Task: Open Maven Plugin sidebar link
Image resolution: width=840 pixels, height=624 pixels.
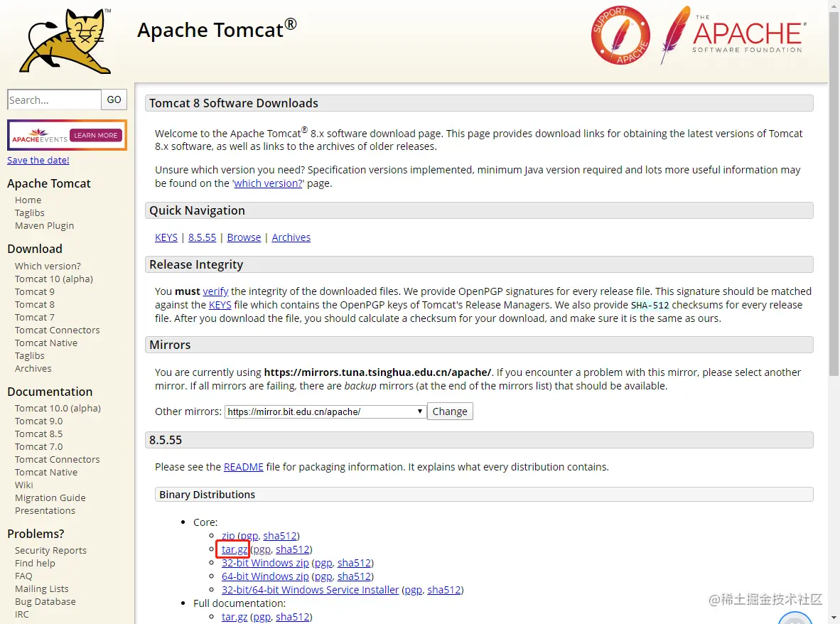Action: click(45, 225)
